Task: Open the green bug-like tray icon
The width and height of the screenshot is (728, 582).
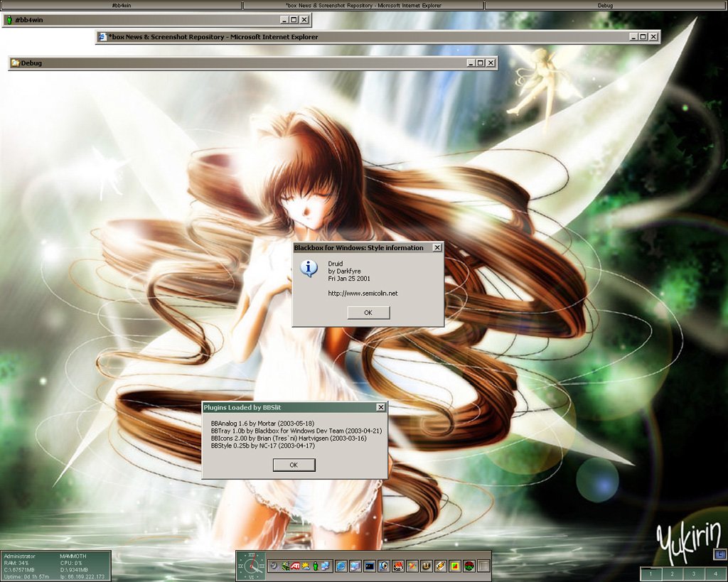Action: point(285,566)
